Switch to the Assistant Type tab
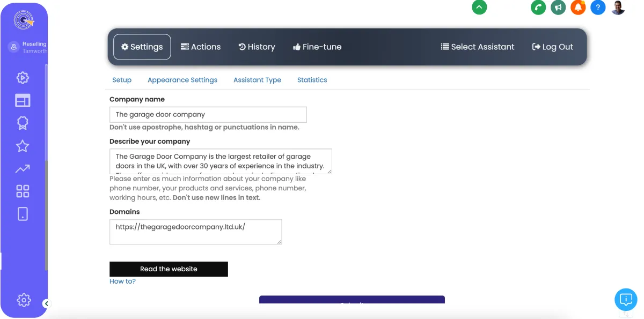The width and height of the screenshot is (644, 319). 257,80
